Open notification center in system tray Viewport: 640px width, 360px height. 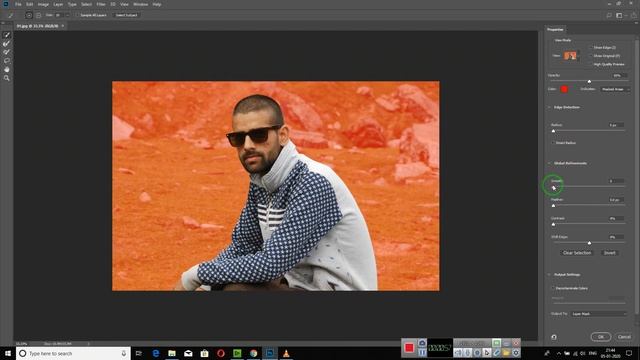pyautogui.click(x=629, y=353)
